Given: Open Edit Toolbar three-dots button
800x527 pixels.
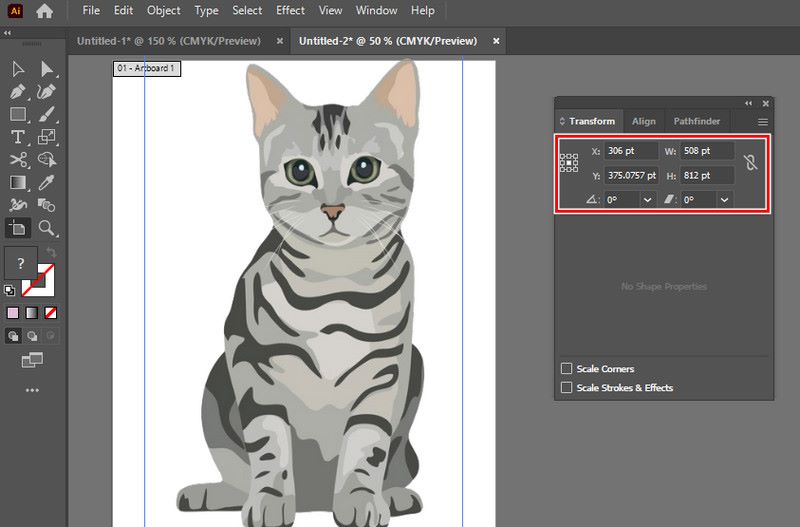Looking at the screenshot, I should [32, 390].
